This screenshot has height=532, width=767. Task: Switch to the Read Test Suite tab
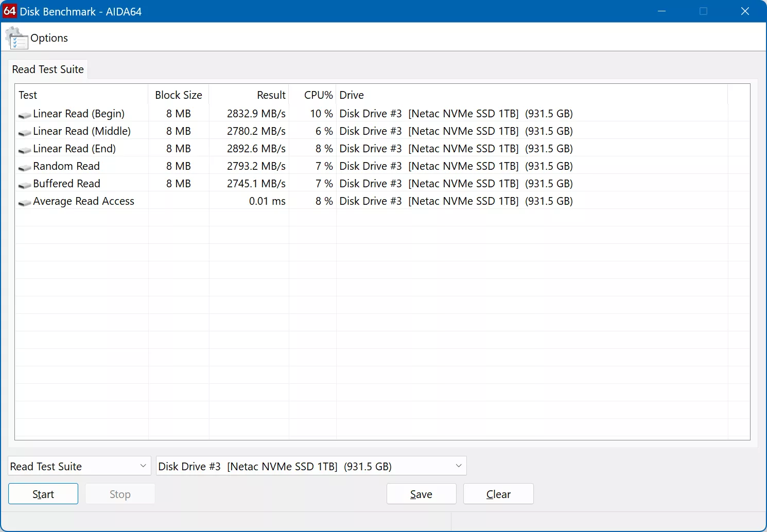pos(48,69)
